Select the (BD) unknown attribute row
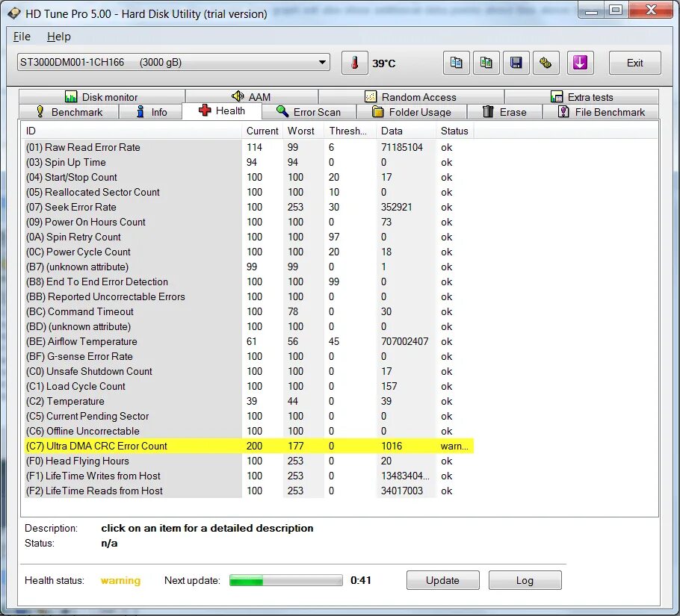680x616 pixels. pos(249,326)
